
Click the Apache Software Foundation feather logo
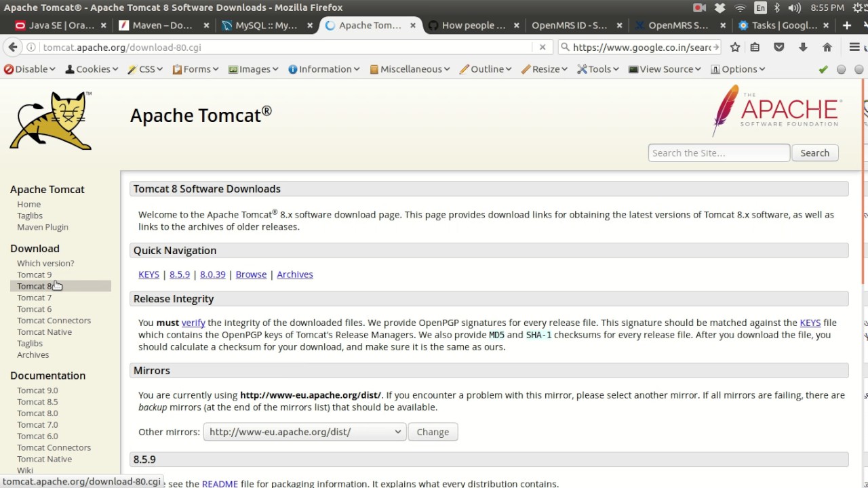(x=777, y=110)
